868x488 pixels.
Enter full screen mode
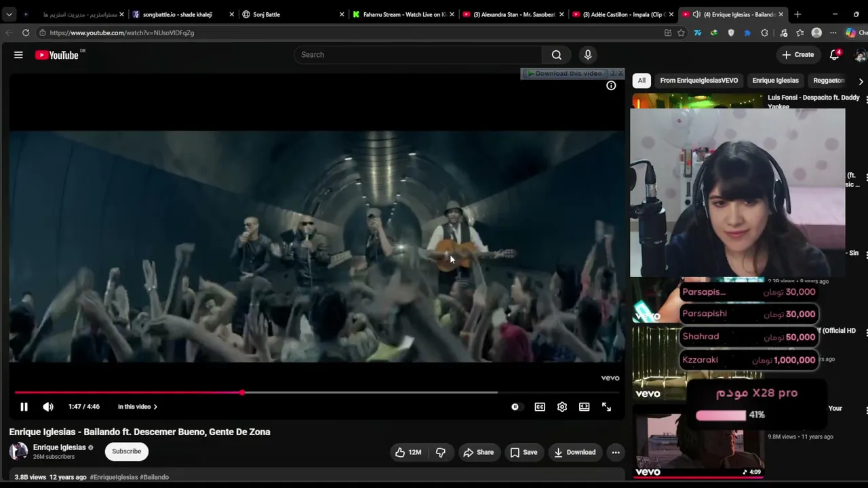tap(606, 407)
